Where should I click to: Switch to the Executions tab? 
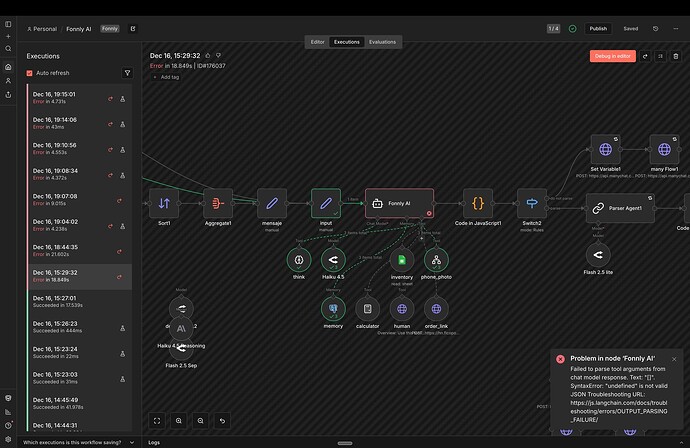347,42
